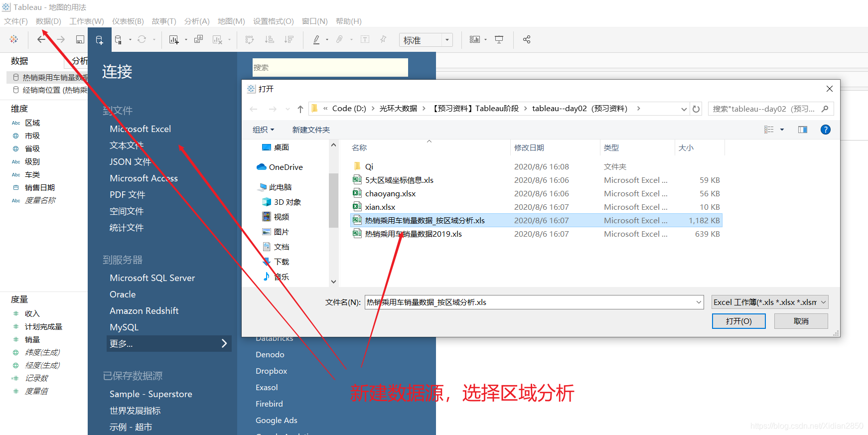The image size is (868, 435).
Task: Expand the file type filter combo box
Action: click(770, 302)
